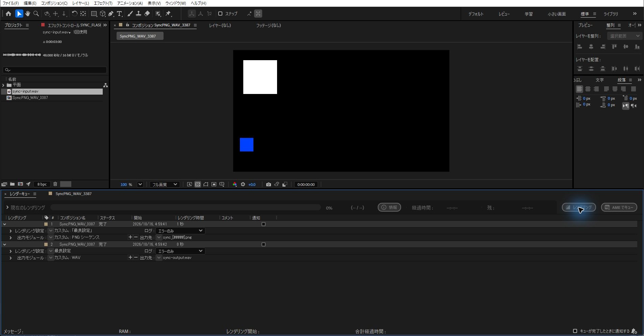Click the project search field
This screenshot has width=644, height=336.
pyautogui.click(x=55, y=70)
